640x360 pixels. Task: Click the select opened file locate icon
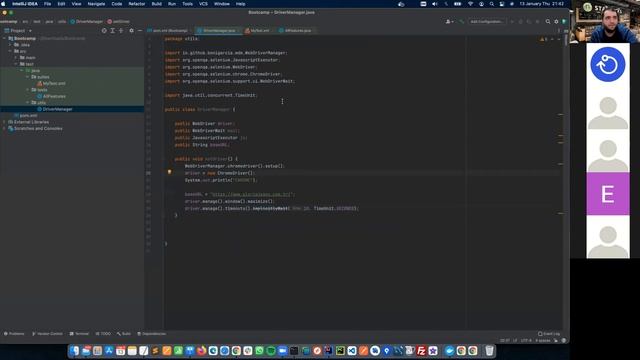[104, 31]
